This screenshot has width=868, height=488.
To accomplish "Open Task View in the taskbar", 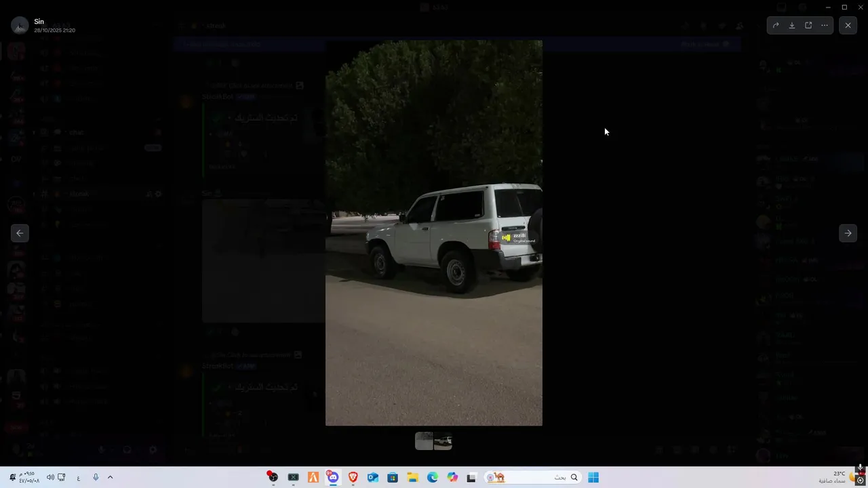I will pos(471,477).
